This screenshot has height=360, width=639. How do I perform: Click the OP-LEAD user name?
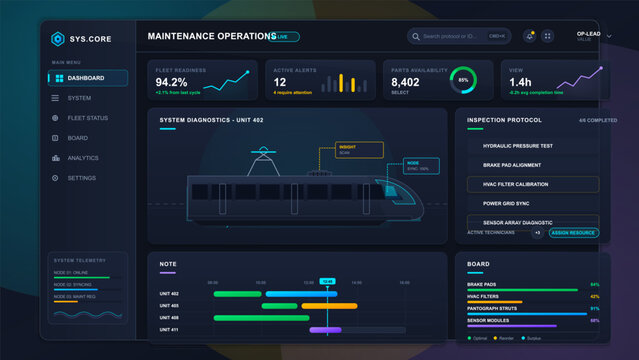pos(588,34)
